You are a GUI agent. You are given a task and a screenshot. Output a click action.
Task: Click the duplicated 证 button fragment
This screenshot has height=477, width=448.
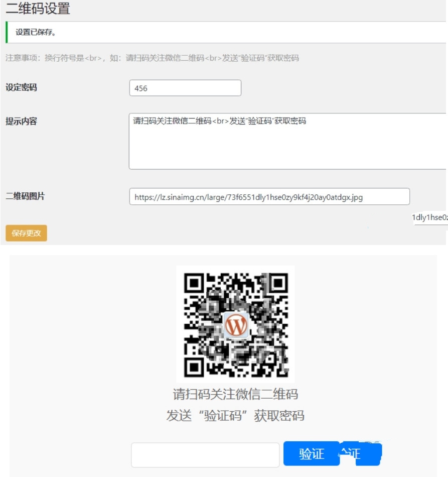click(x=361, y=453)
